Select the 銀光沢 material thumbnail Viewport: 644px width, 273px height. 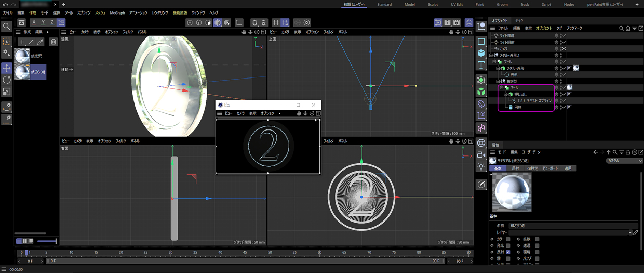tap(22, 56)
